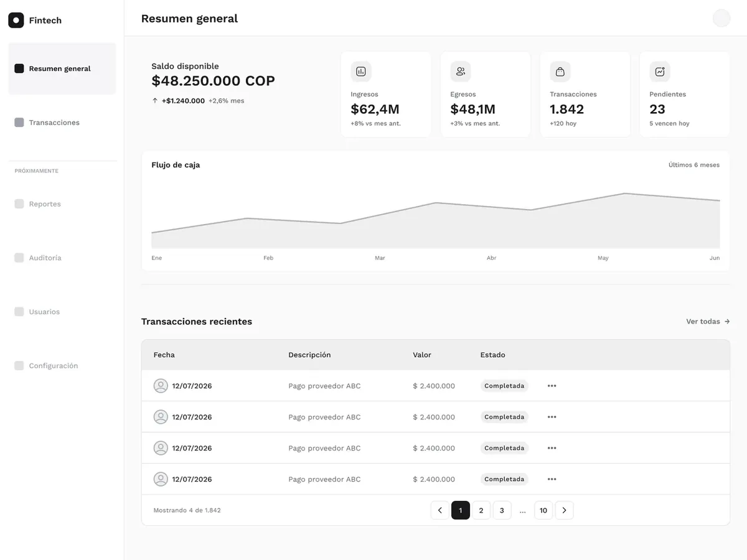747x560 pixels.
Task: Click the Egresos people icon
Action: 461,72
